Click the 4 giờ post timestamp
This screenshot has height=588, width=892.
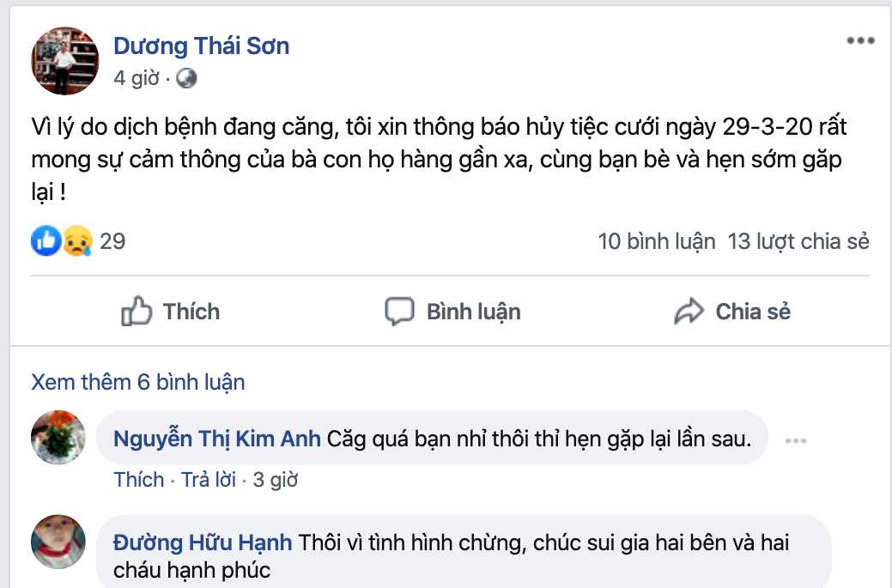pyautogui.click(x=137, y=78)
